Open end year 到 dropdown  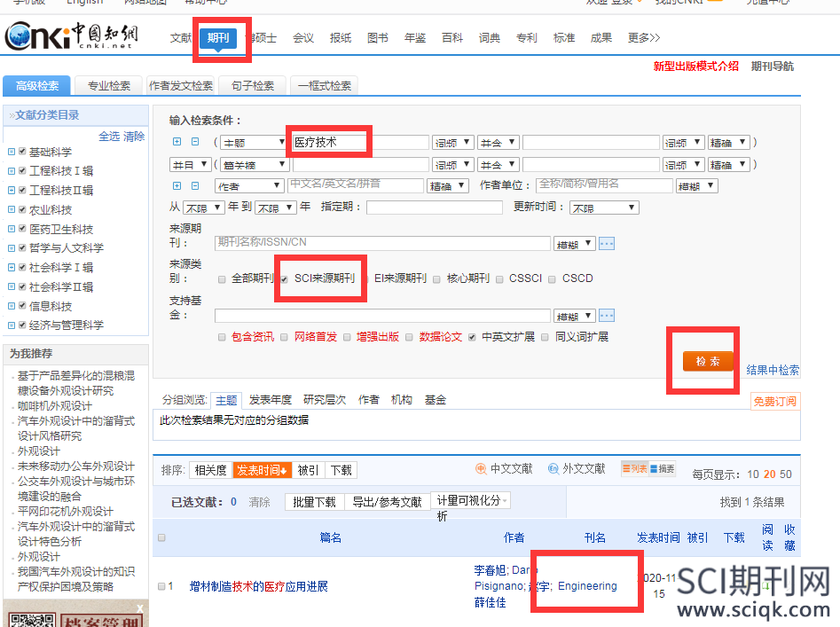275,208
